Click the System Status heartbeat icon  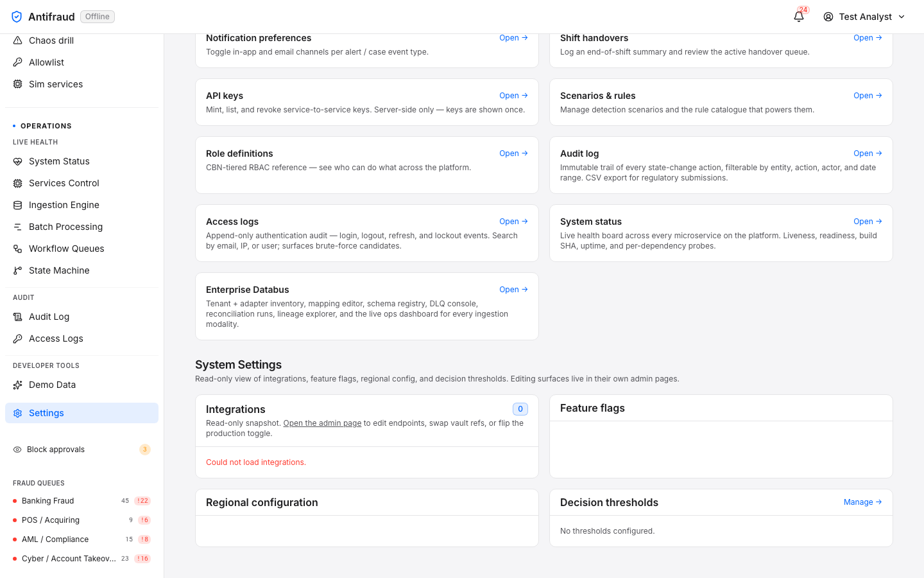pyautogui.click(x=18, y=161)
